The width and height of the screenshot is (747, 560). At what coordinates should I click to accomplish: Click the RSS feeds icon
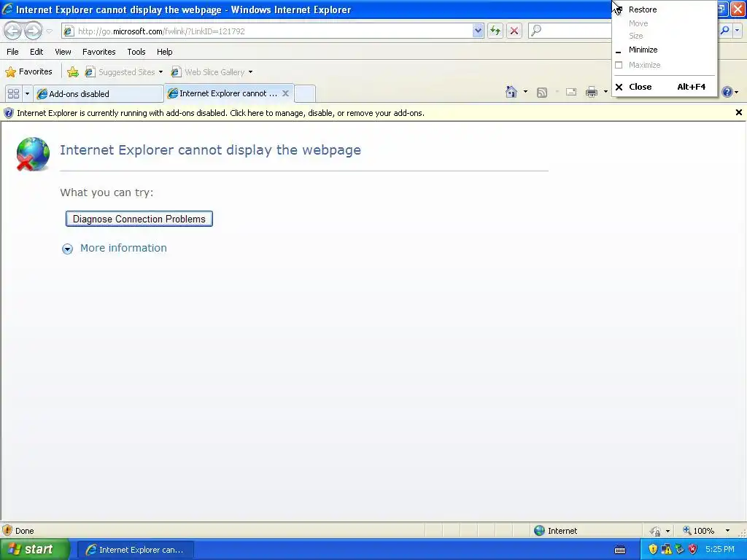pos(542,93)
